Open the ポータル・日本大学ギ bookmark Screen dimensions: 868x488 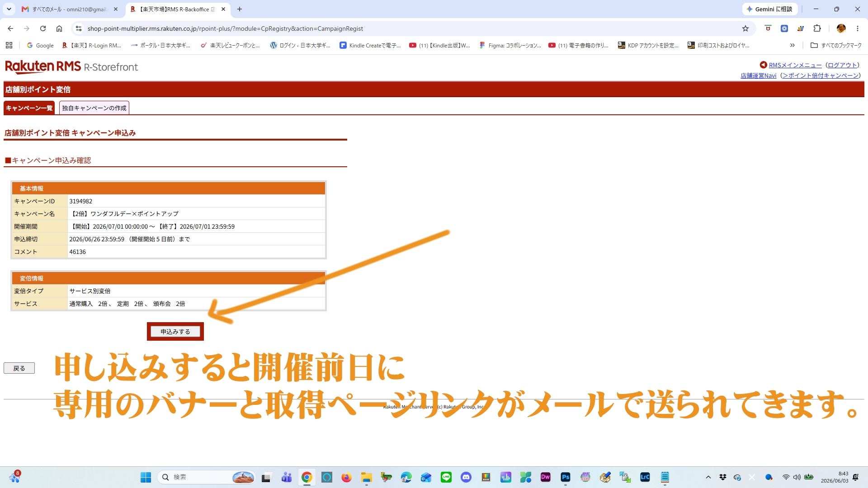[161, 45]
